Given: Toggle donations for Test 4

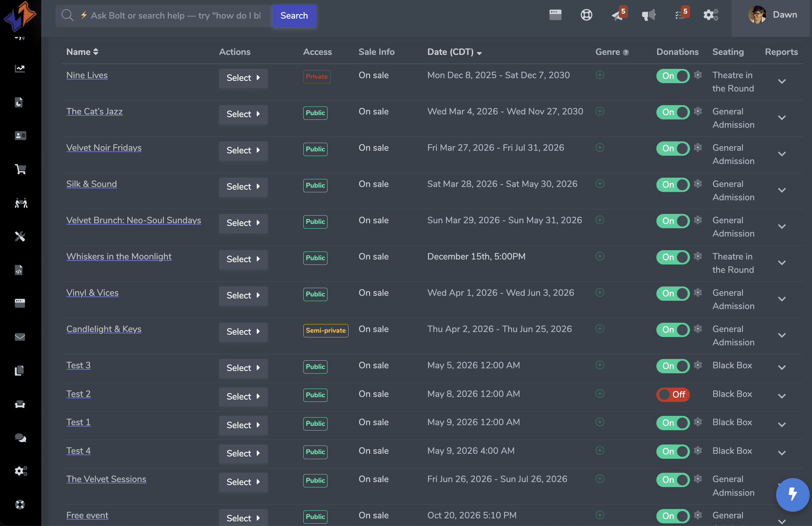Looking at the screenshot, I should coord(673,451).
